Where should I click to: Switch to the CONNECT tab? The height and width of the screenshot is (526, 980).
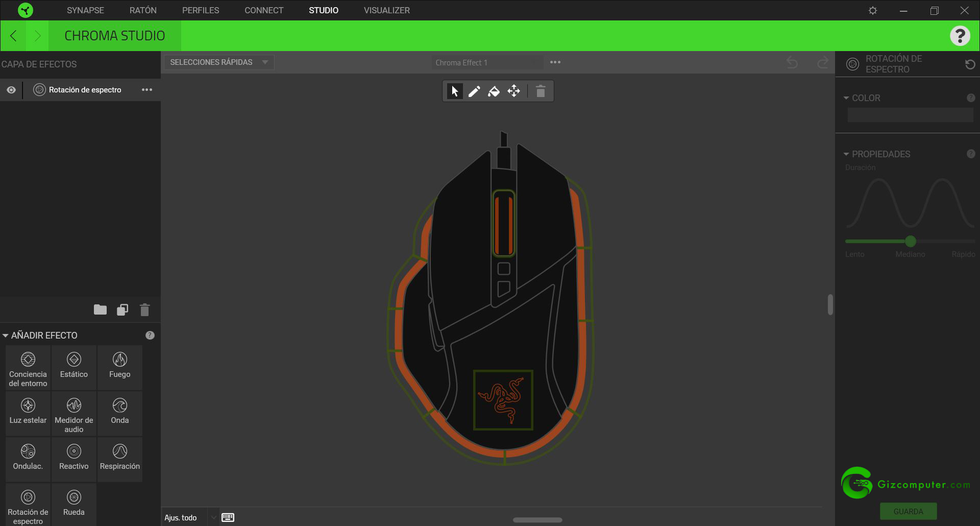pos(264,10)
